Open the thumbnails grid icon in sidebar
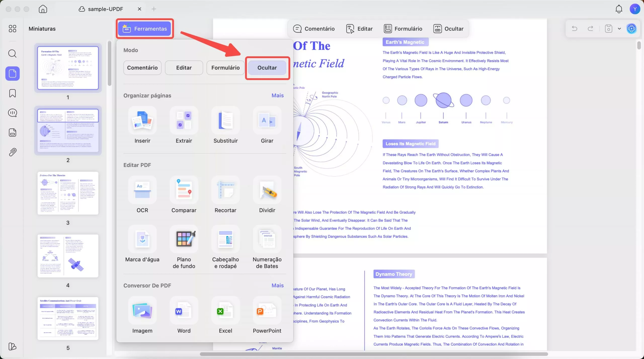Image resolution: width=644 pixels, height=359 pixels. pos(12,29)
